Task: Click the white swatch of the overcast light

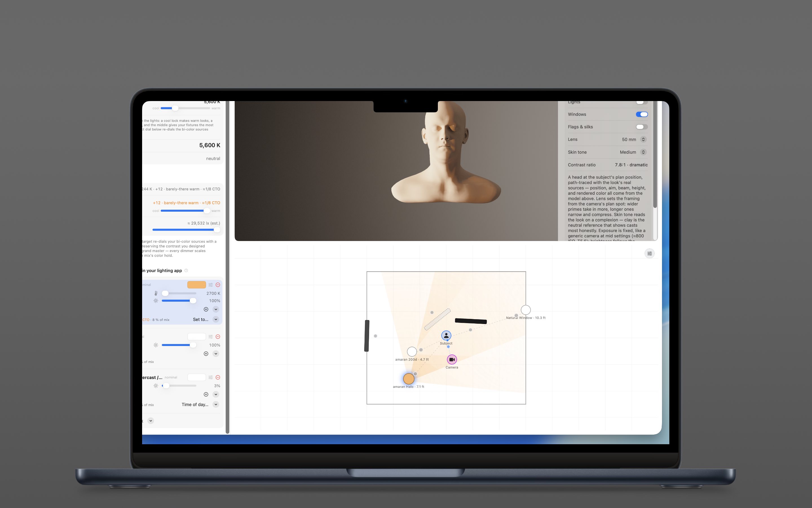Action: click(x=197, y=377)
